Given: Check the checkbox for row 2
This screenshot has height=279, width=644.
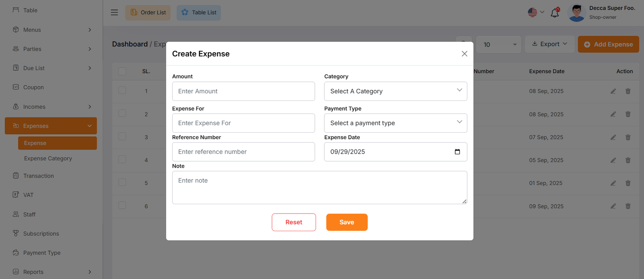Looking at the screenshot, I should point(122,114).
